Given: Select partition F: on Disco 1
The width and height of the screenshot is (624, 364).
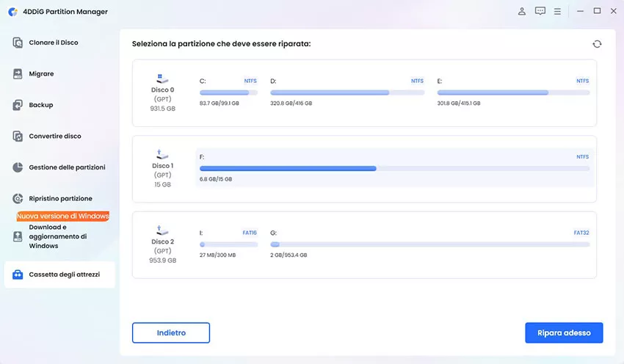Looking at the screenshot, I should [393, 168].
